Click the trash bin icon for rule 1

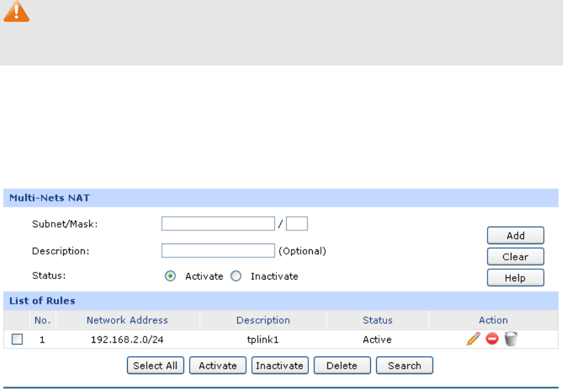[511, 339]
